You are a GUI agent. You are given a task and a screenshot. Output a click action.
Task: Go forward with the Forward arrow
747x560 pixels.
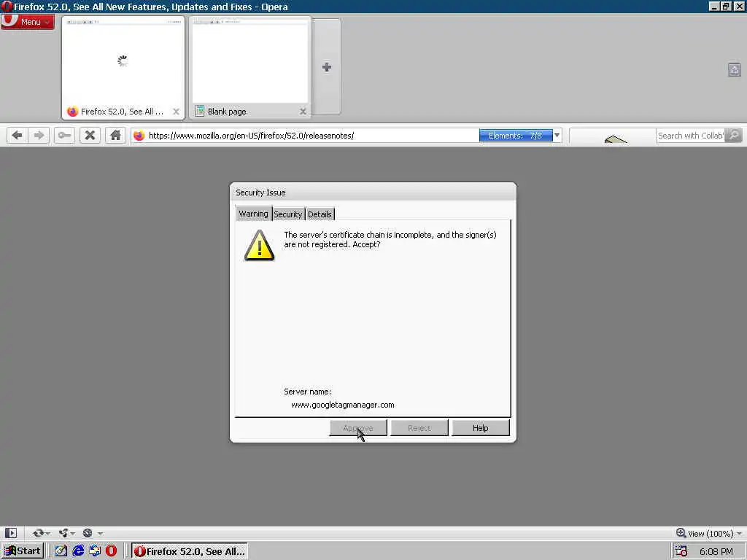[39, 136]
